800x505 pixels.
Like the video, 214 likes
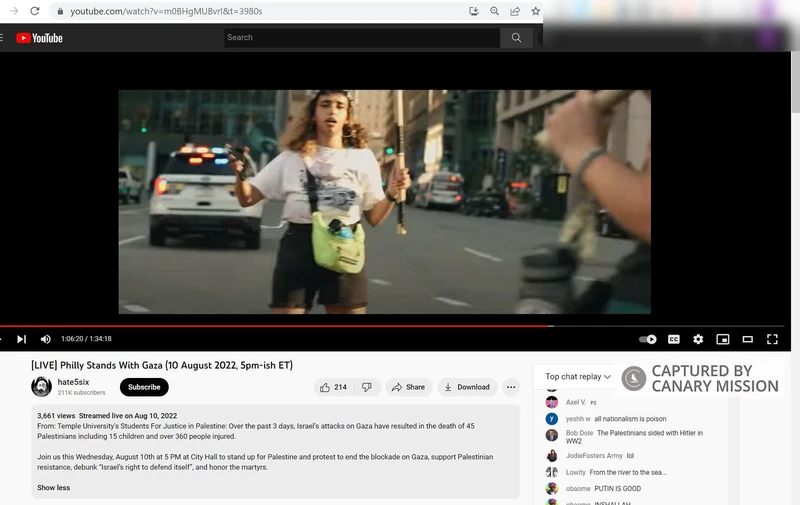[334, 387]
